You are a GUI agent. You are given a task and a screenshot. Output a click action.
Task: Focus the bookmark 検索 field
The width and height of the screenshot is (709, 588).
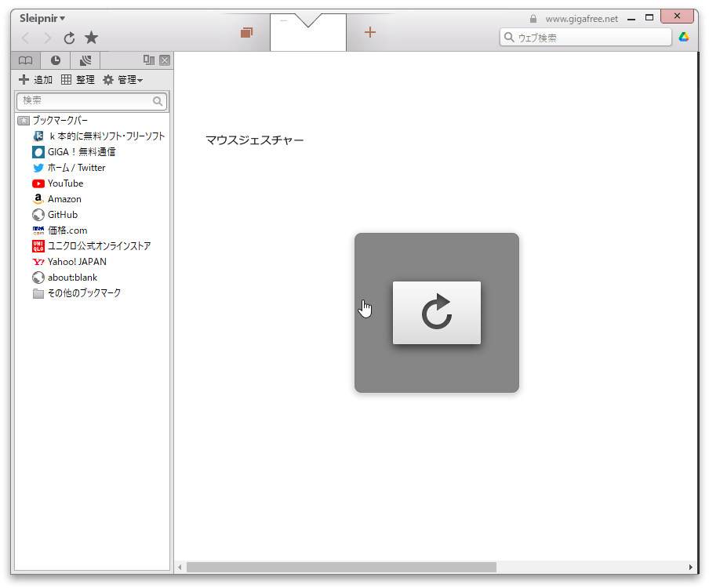92,101
